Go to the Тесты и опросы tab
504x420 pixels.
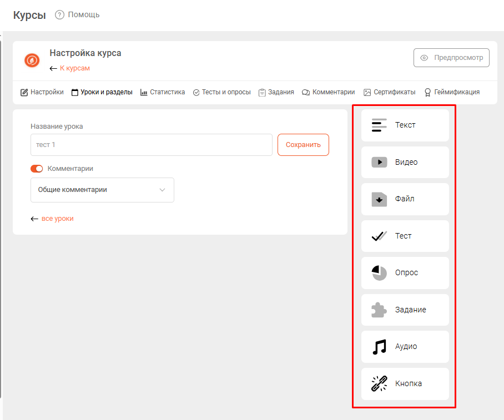pos(221,92)
